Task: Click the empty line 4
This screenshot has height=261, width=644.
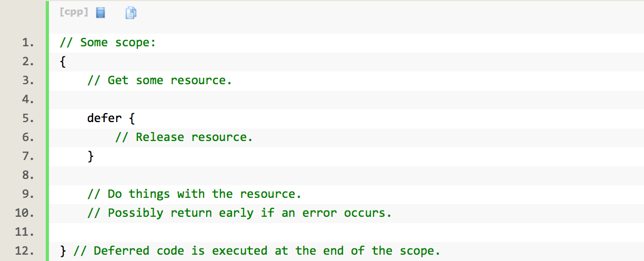Action: (x=346, y=99)
